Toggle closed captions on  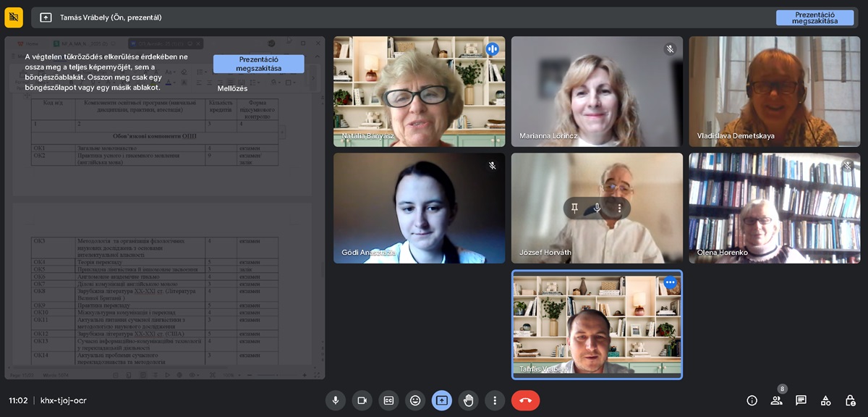pos(388,400)
